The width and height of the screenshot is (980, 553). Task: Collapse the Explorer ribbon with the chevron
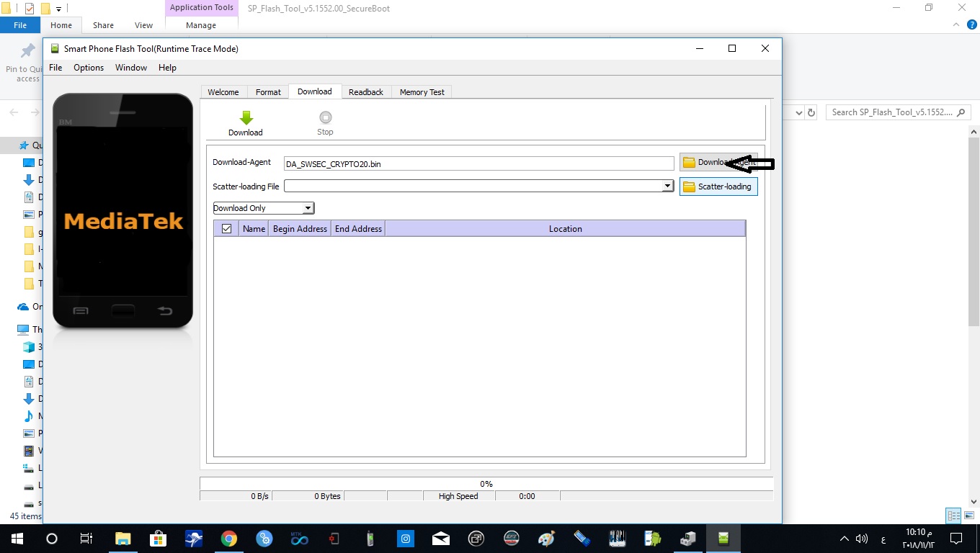pyautogui.click(x=956, y=24)
